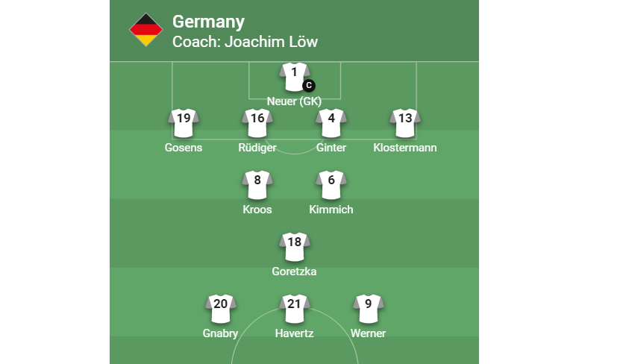Open coach Joachim Löw's name
626x364 pixels.
coord(245,42)
